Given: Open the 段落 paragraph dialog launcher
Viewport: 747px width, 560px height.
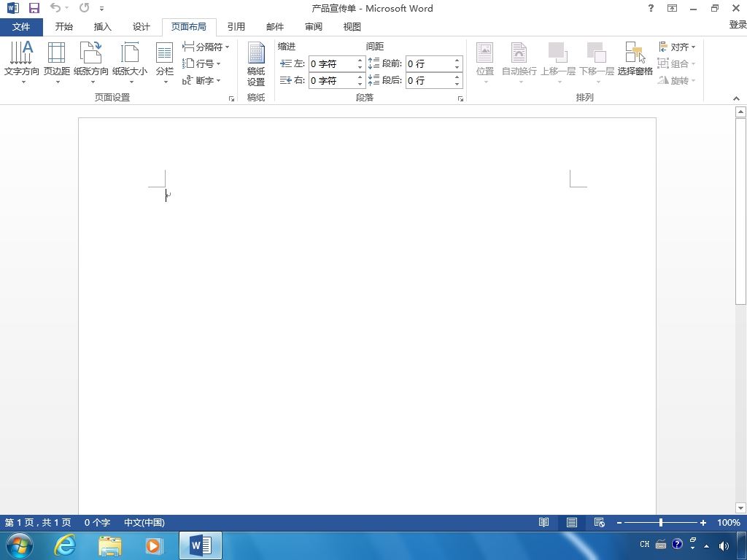Looking at the screenshot, I should [x=461, y=98].
